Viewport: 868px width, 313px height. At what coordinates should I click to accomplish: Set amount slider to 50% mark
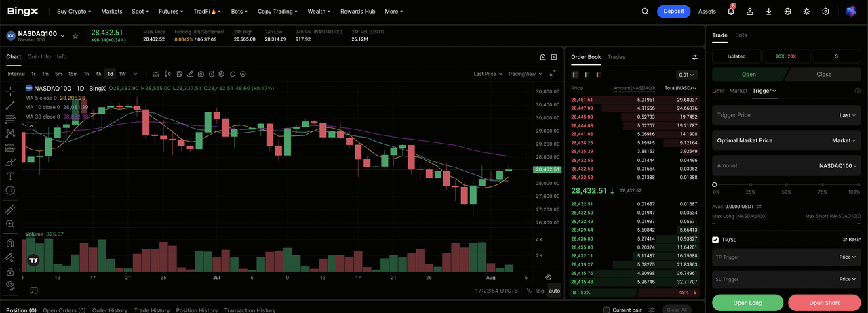[787, 184]
